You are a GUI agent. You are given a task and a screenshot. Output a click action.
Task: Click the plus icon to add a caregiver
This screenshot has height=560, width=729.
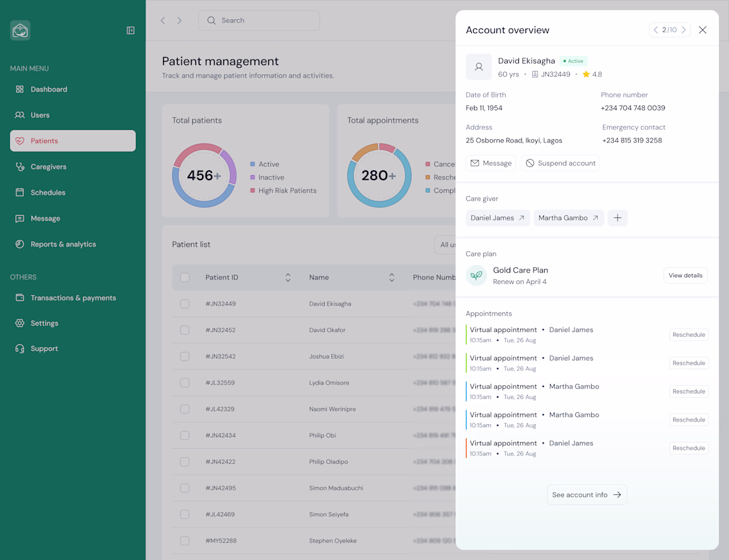(x=617, y=218)
